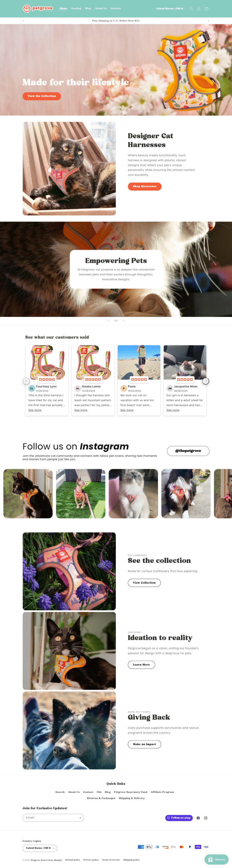Open the first Instagram cat photo
This screenshot has width=232, height=868.
28,493
